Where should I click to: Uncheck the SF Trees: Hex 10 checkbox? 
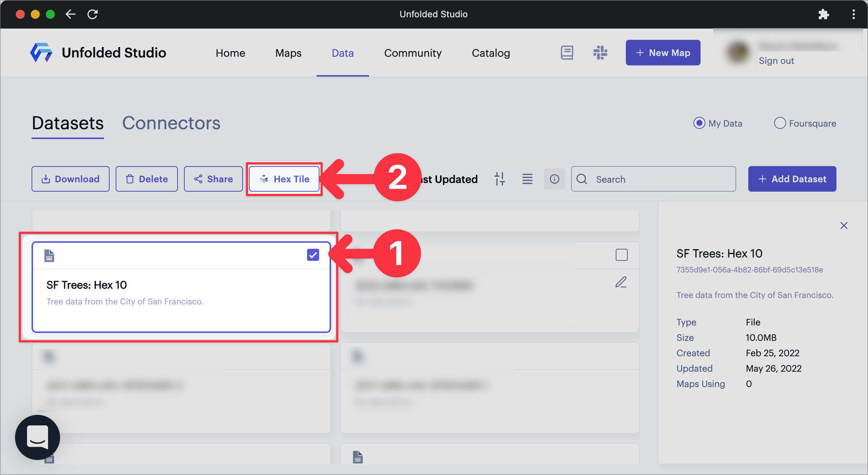point(313,255)
